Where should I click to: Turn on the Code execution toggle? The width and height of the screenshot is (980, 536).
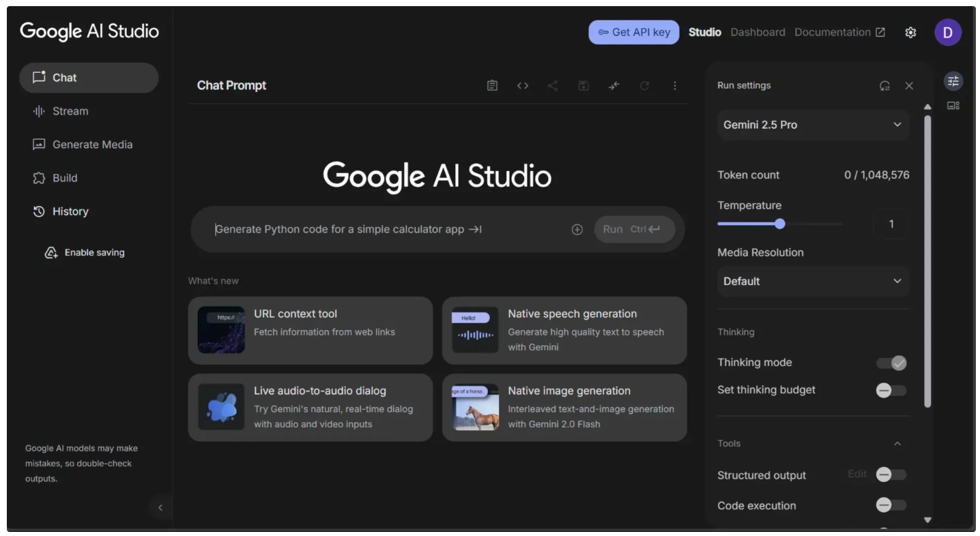pyautogui.click(x=891, y=505)
